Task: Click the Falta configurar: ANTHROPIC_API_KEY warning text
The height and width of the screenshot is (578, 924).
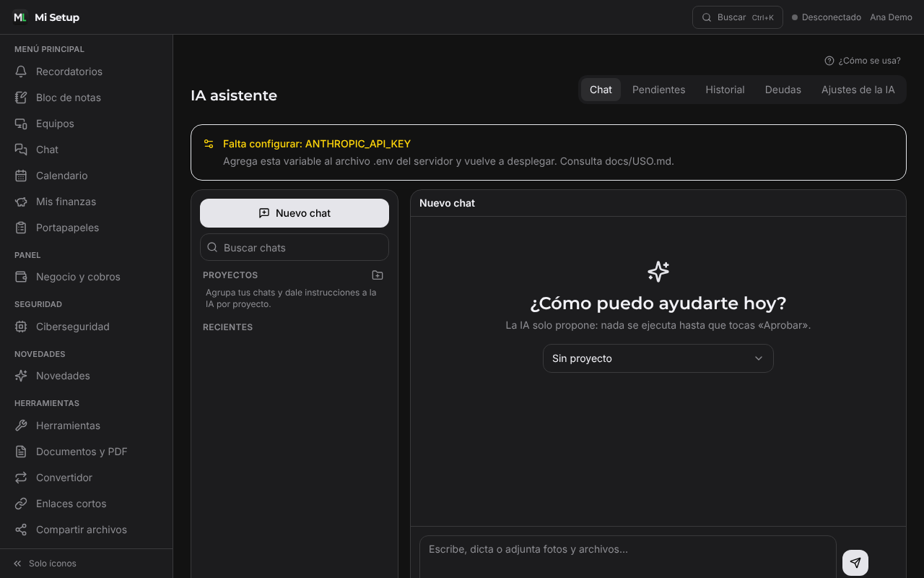Action: (317, 144)
